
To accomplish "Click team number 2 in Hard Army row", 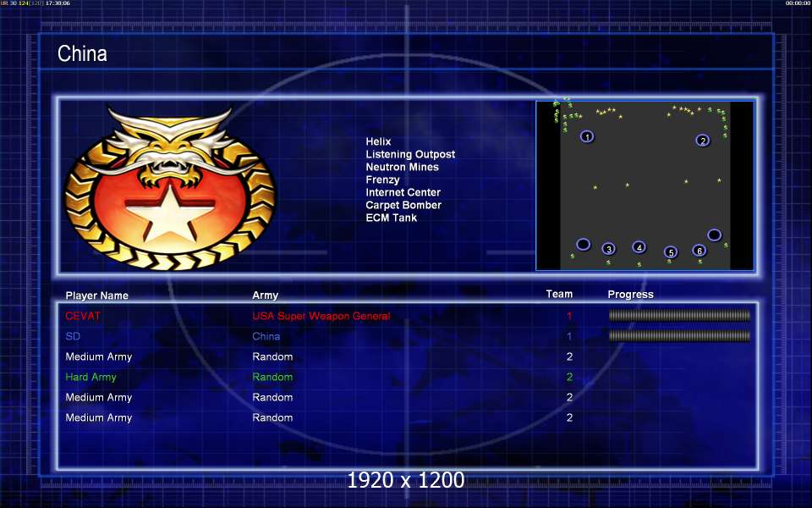I will point(569,377).
